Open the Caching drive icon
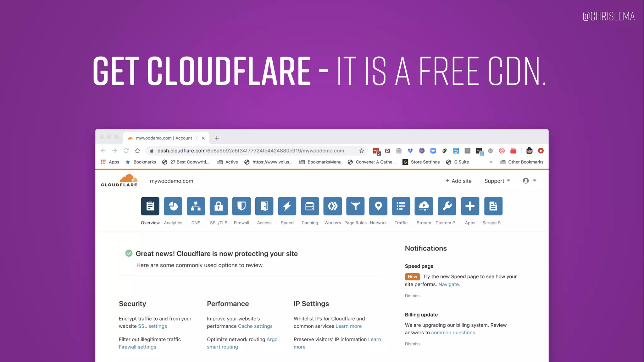 310,206
